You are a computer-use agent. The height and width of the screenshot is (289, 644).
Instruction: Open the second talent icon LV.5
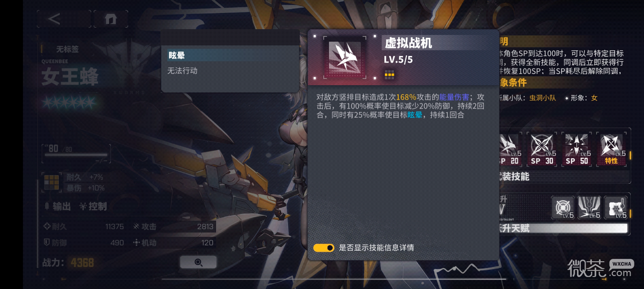pos(589,208)
